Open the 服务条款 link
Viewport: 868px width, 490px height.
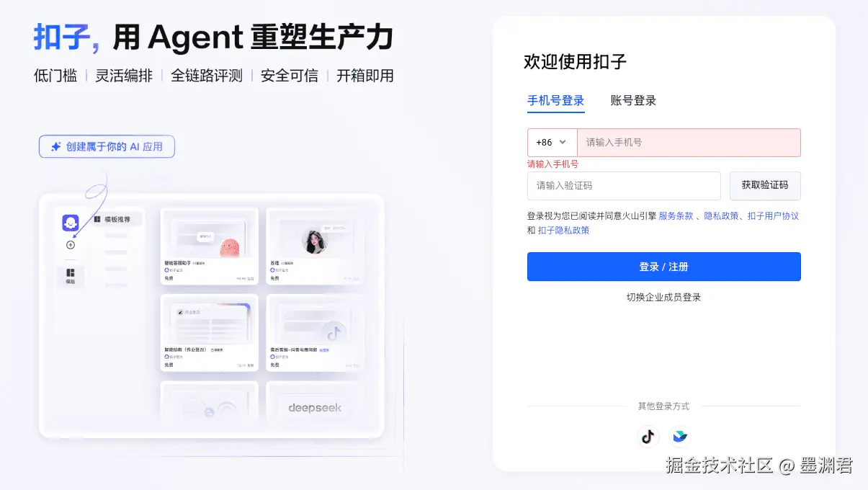click(x=676, y=215)
